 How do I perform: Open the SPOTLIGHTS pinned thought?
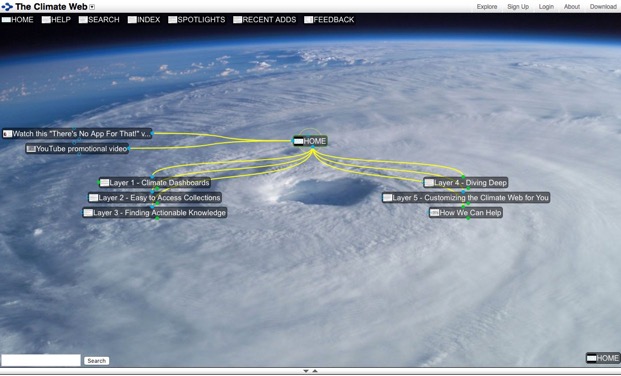tap(196, 19)
